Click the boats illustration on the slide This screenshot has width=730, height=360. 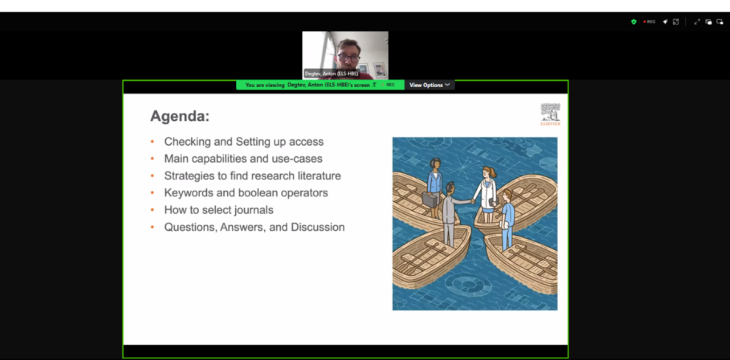tap(475, 224)
